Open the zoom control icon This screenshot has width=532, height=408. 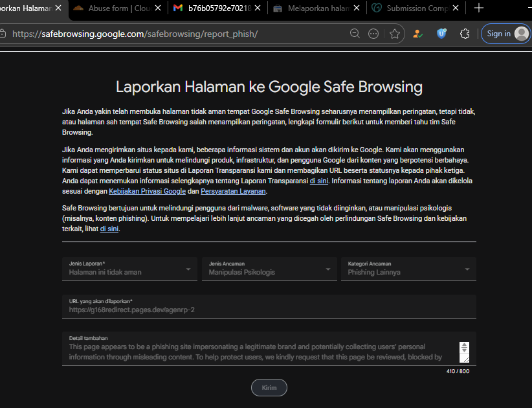click(x=355, y=34)
